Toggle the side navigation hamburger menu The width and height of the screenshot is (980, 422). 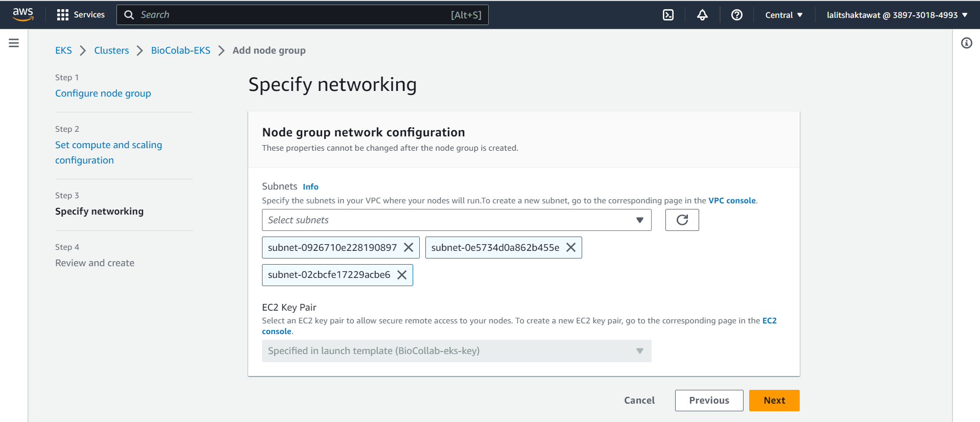click(14, 43)
